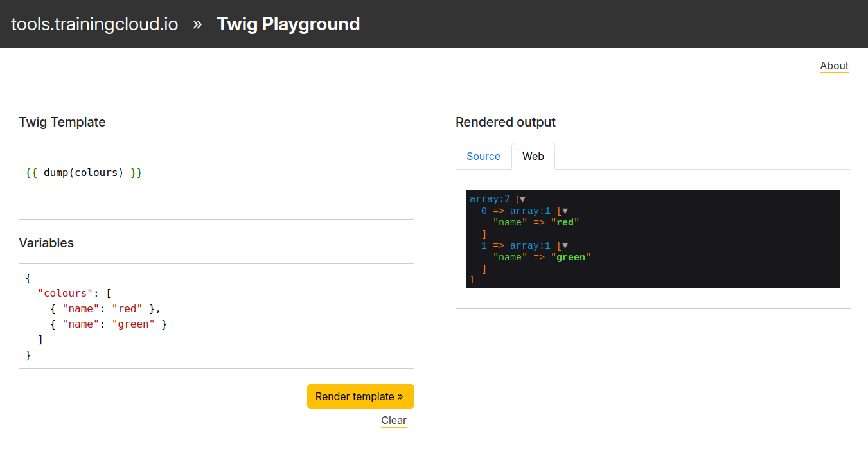Click the Rendered output heading
This screenshot has height=467, width=868.
point(506,122)
